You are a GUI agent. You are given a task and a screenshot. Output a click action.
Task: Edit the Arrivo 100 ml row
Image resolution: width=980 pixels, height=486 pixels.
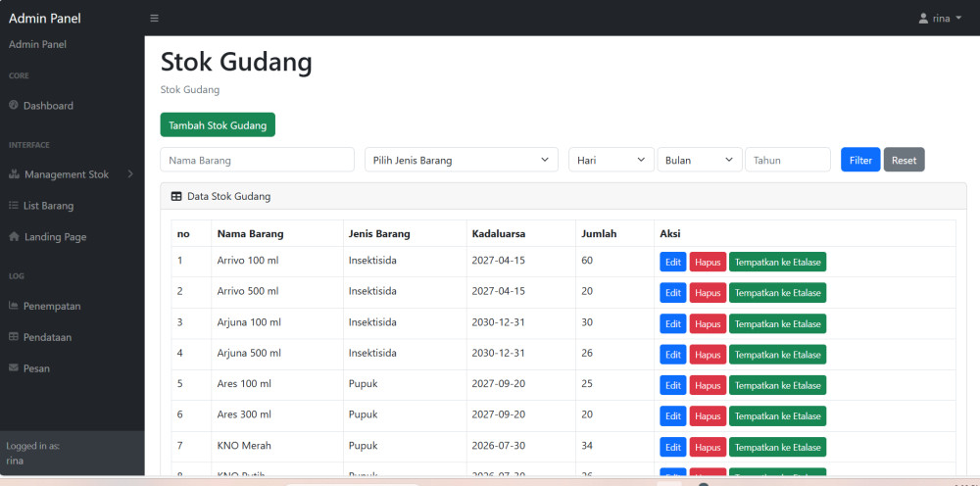[x=672, y=262]
